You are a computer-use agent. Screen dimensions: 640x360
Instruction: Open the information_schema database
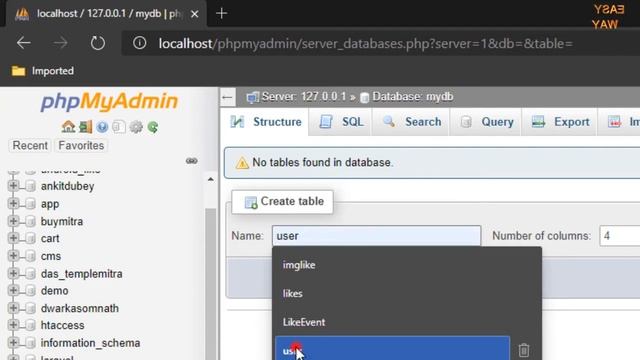coord(90,343)
